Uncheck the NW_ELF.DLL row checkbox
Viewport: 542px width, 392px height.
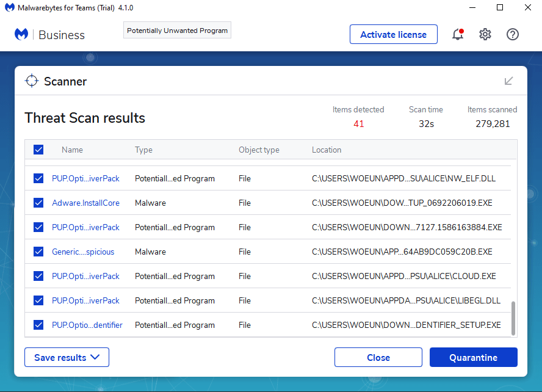tap(38, 178)
